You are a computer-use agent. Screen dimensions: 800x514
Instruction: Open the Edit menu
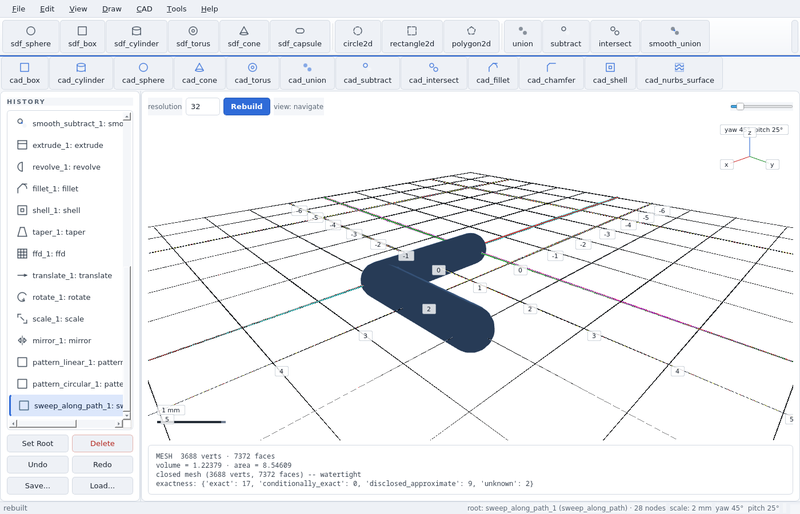pyautogui.click(x=47, y=9)
